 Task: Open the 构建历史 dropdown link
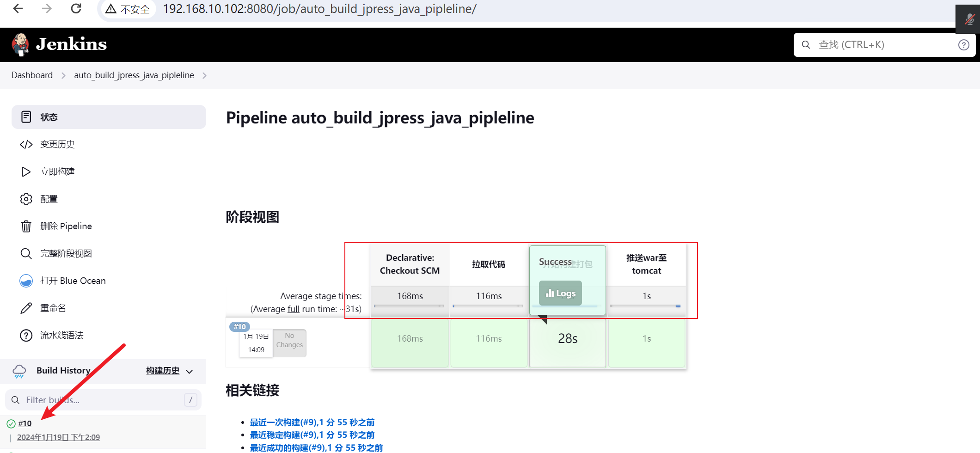pos(163,371)
